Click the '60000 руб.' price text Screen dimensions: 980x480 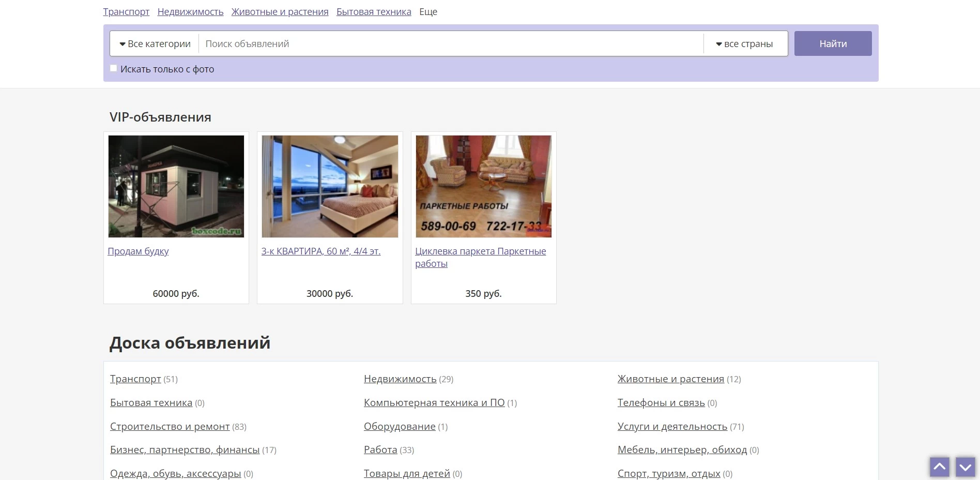pos(176,294)
